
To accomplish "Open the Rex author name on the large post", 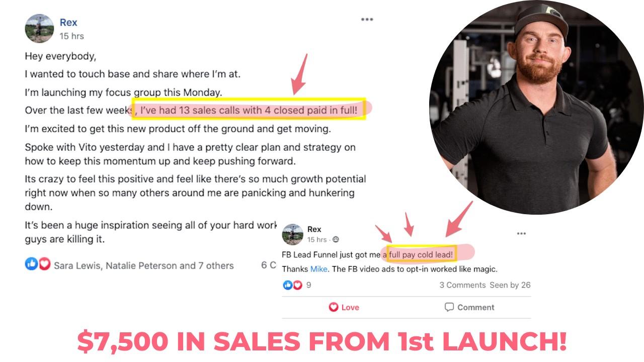I will (x=68, y=22).
